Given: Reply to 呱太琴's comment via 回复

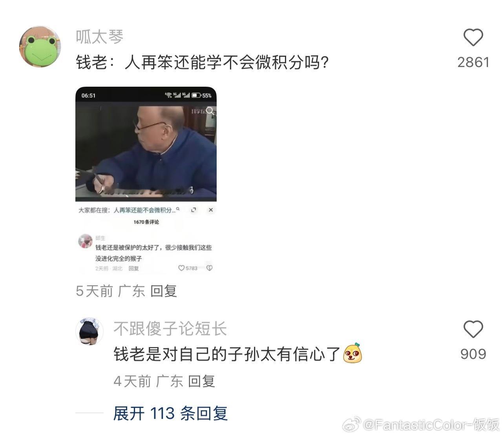Looking at the screenshot, I should click(x=164, y=291).
